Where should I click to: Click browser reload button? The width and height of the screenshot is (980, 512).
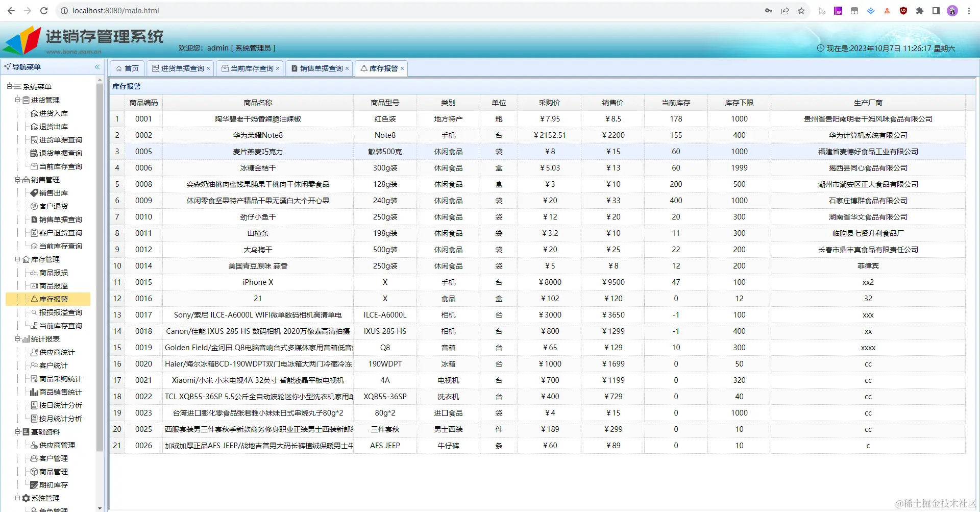[x=44, y=11]
